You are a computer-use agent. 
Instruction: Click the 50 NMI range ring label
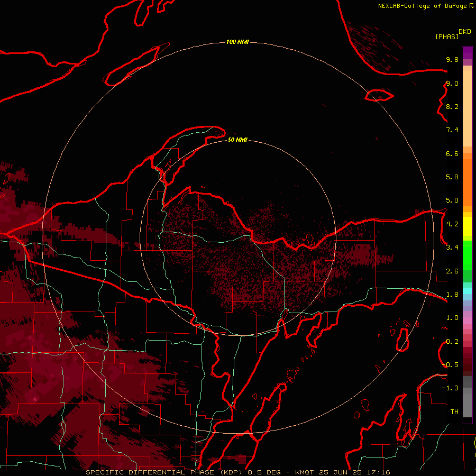pos(237,140)
